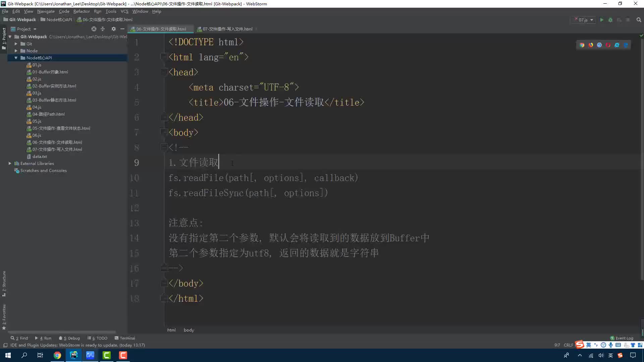The width and height of the screenshot is (644, 362).
Task: Expand External Libraries node
Action: coord(10,164)
